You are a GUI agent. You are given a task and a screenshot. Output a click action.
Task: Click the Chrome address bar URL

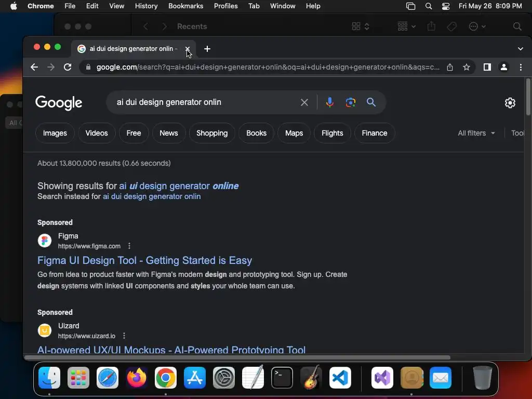point(268,67)
